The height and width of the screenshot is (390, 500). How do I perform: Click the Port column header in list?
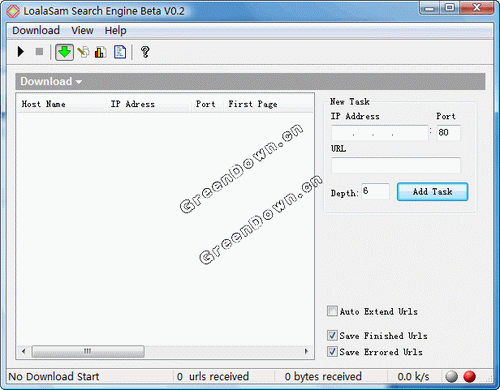[207, 104]
